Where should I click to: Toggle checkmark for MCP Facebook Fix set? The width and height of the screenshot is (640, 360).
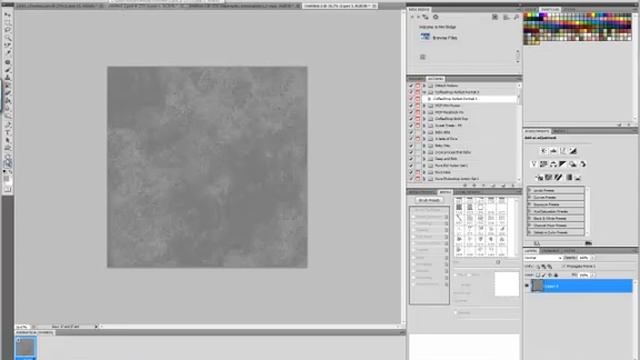pos(411,112)
